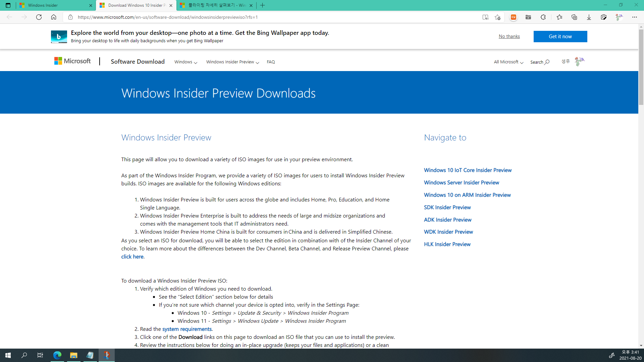Switch to the Windows Insider tab
The height and width of the screenshot is (362, 644).
pyautogui.click(x=54, y=5)
